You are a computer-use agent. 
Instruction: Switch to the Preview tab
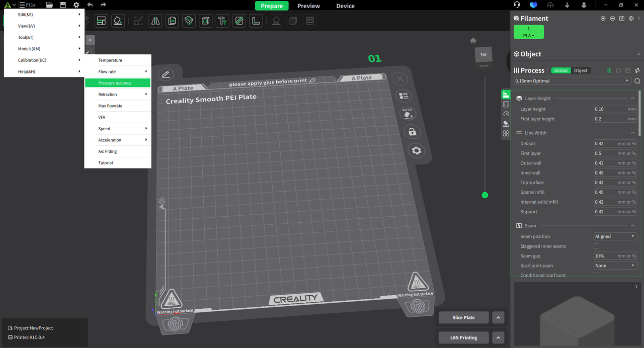[308, 6]
